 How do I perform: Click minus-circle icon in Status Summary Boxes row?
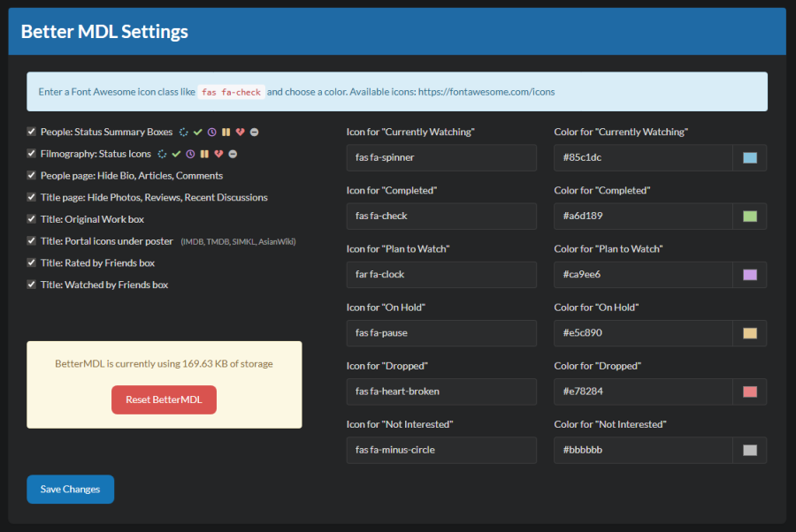click(255, 132)
